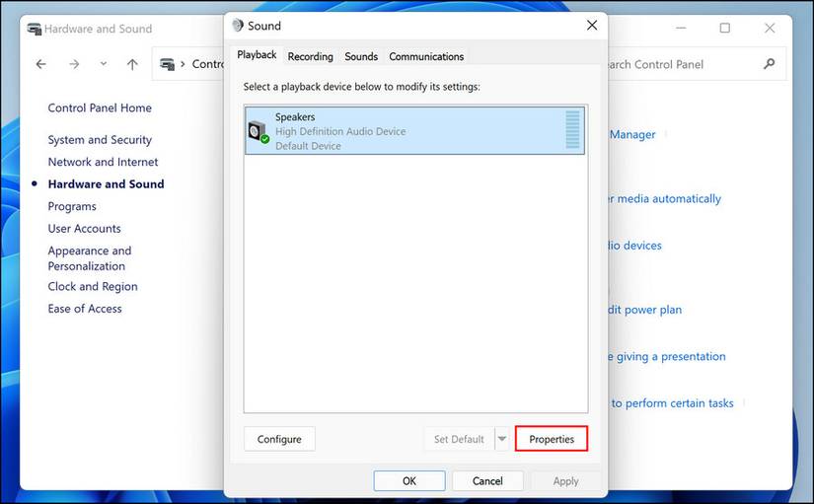Open Ease of Access category
The height and width of the screenshot is (504, 814).
tap(85, 309)
